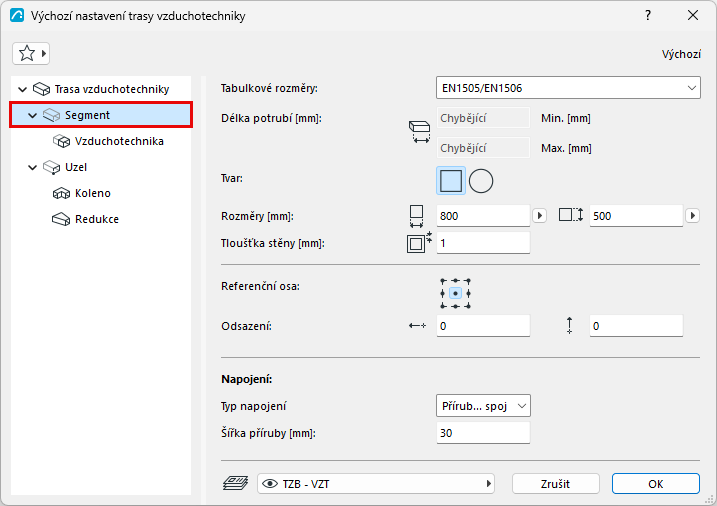717x506 pixels.
Task: Open help question mark
Action: (648, 16)
